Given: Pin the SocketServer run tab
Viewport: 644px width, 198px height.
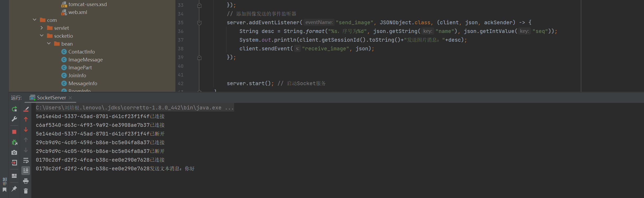Looking at the screenshot, I should (14, 189).
